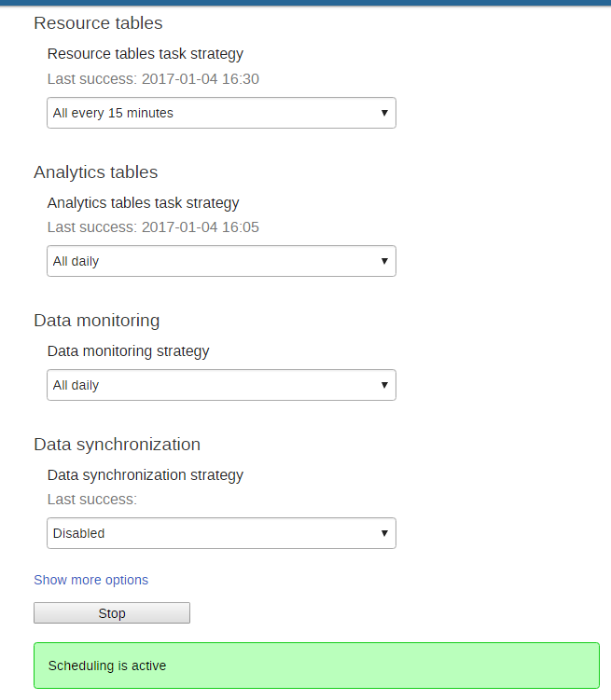Click the 'Last success: 2017-01-04 16:30' text
The height and width of the screenshot is (700, 611).
click(x=153, y=79)
